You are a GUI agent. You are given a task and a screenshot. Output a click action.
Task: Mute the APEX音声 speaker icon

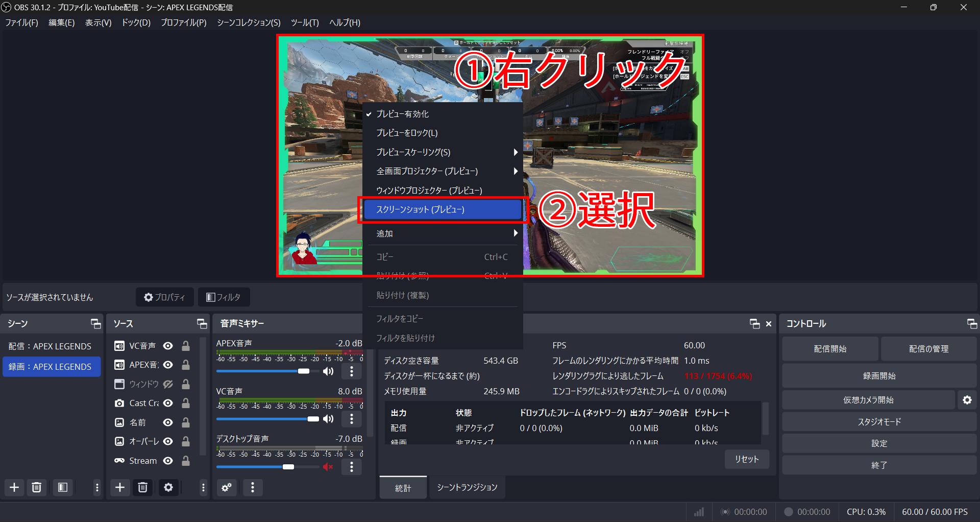point(328,371)
